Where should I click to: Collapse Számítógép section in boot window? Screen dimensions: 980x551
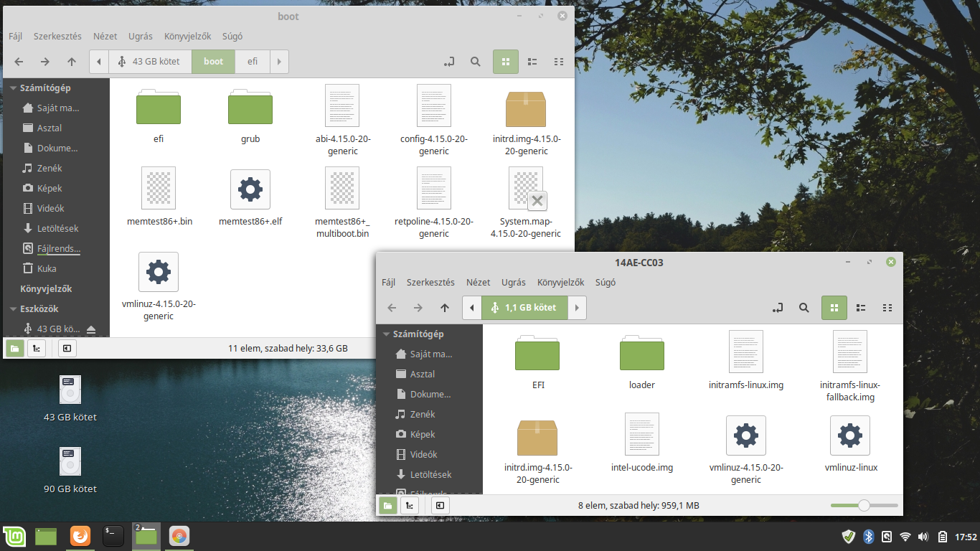13,88
